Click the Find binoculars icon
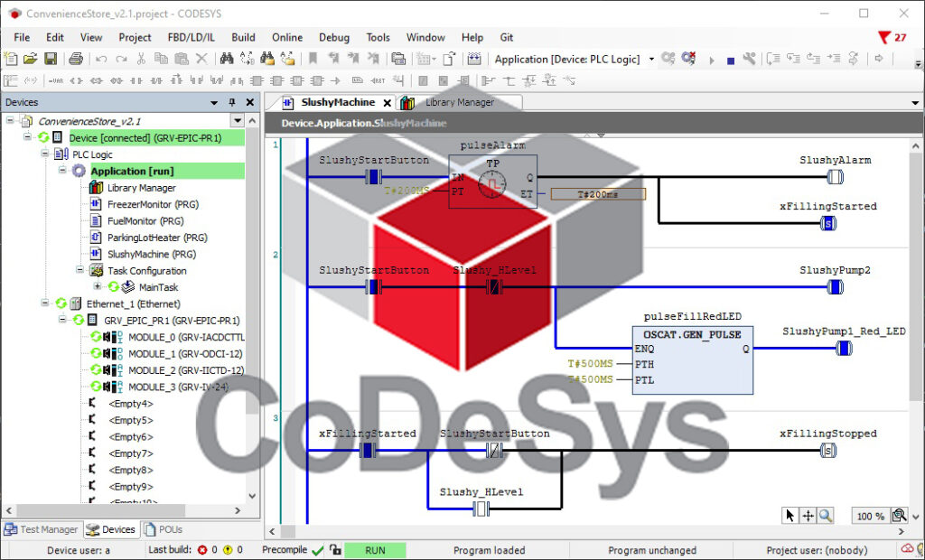The height and width of the screenshot is (560, 925). click(x=225, y=59)
